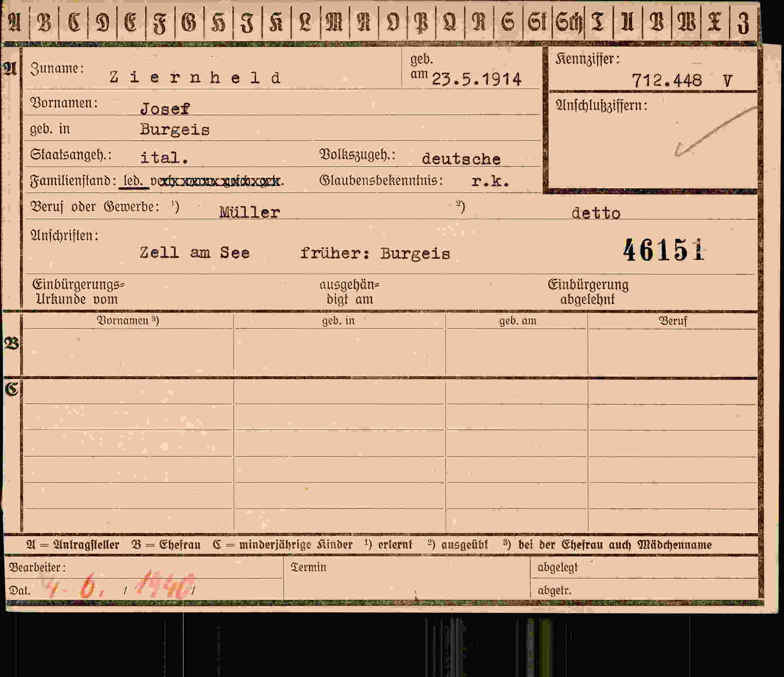Select the "Bearbeiter:" label
The width and height of the screenshot is (784, 677).
37,567
